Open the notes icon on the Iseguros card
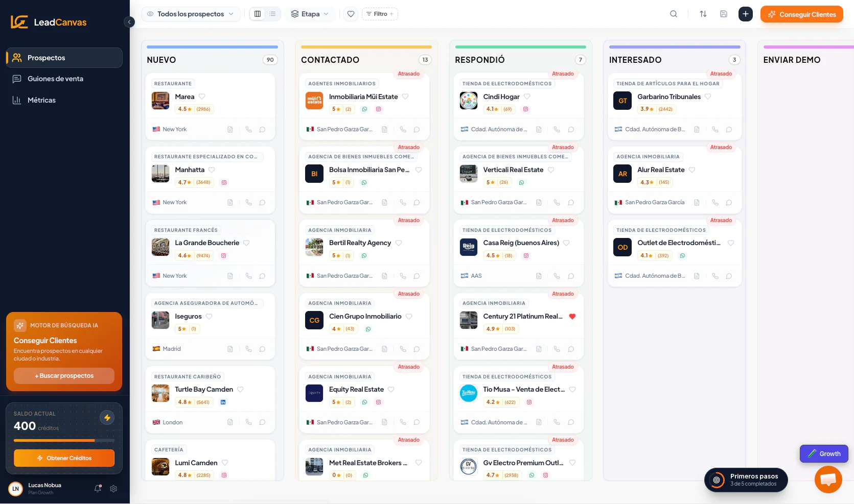854x504 pixels. click(x=230, y=349)
